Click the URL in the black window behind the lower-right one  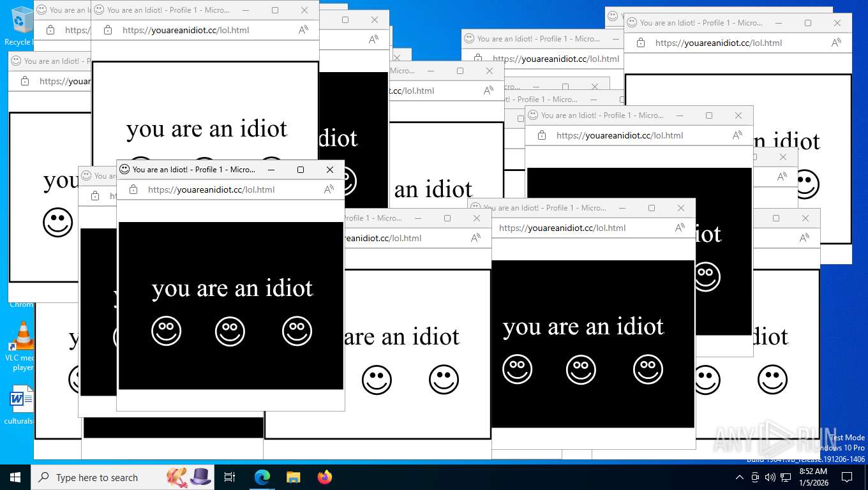pyautogui.click(x=620, y=135)
